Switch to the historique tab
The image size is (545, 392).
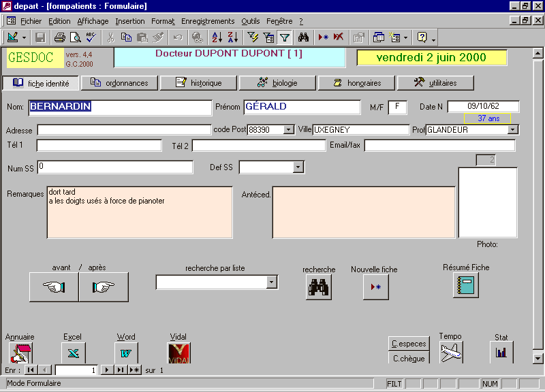[198, 83]
